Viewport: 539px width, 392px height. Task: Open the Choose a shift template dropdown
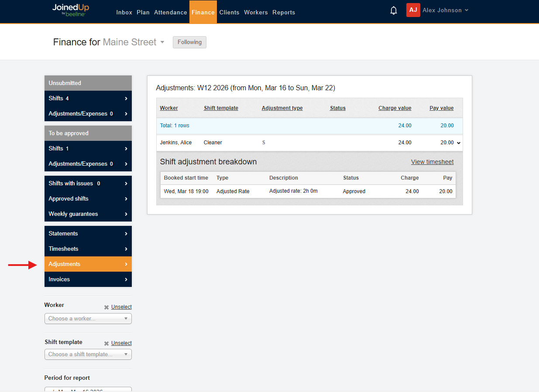click(88, 354)
